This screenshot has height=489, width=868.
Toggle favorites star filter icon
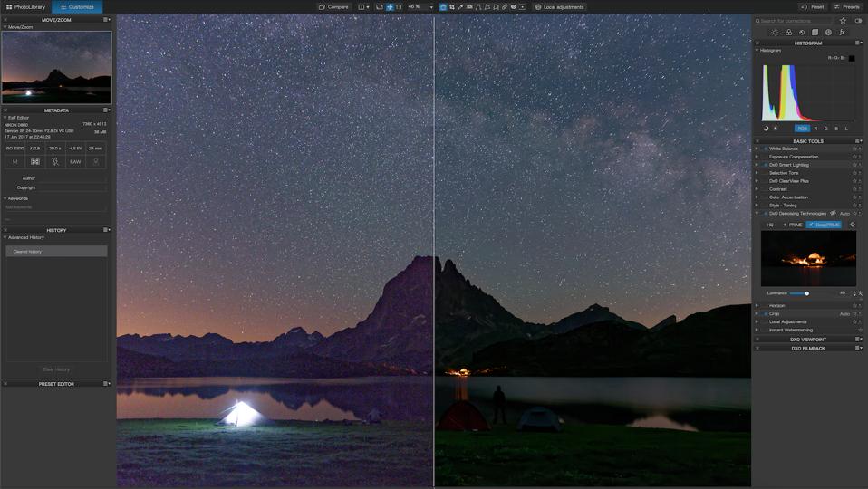pos(843,21)
